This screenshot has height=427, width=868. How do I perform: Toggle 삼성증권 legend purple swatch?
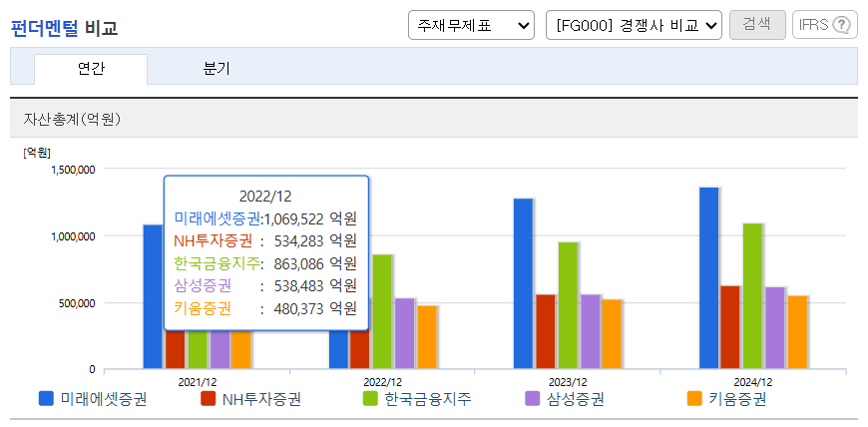coord(532,399)
